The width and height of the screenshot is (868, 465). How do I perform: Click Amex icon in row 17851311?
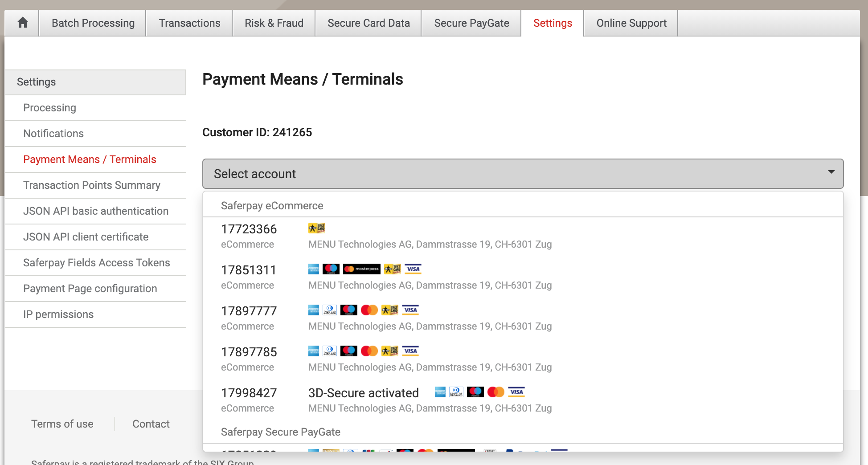314,269
